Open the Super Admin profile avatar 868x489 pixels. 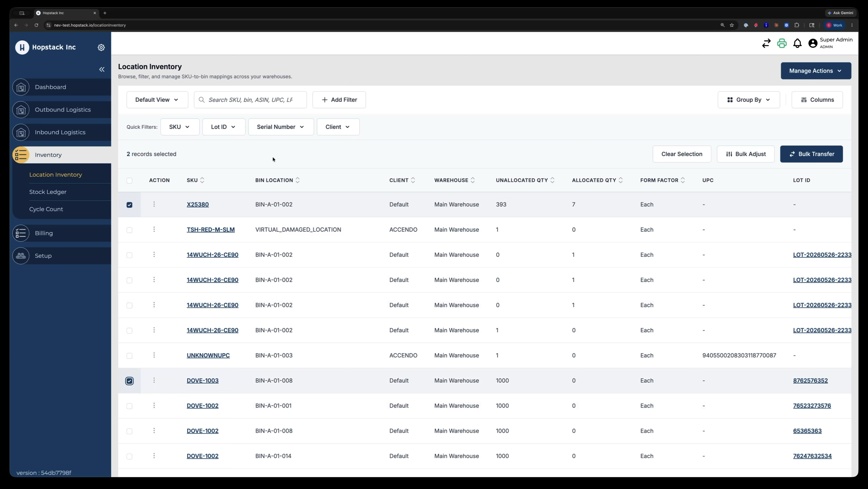click(813, 43)
